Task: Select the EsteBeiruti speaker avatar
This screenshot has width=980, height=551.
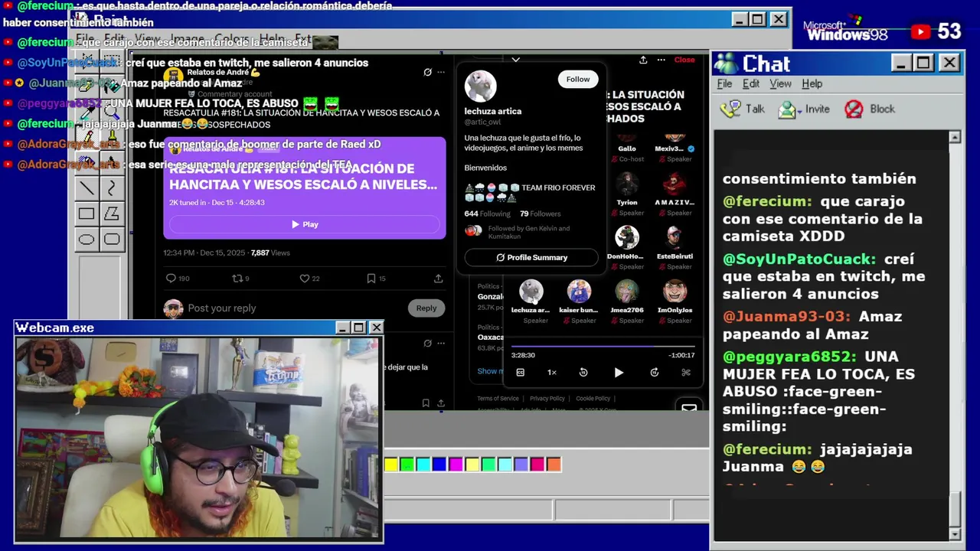Action: 675,237
